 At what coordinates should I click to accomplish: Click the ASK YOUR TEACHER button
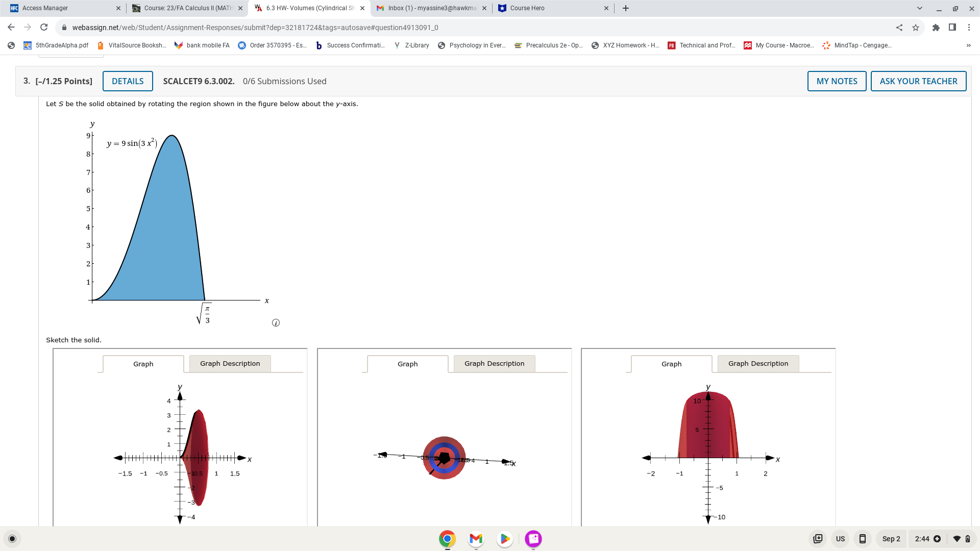coord(918,81)
